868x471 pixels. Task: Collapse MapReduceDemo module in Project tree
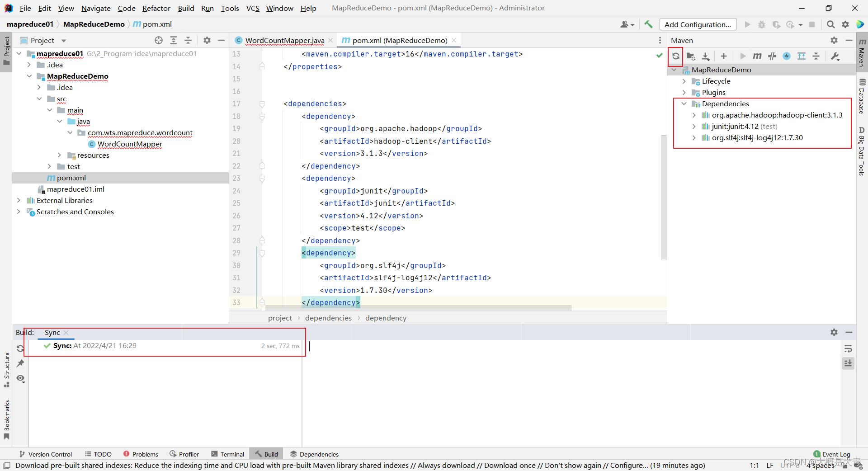click(29, 76)
